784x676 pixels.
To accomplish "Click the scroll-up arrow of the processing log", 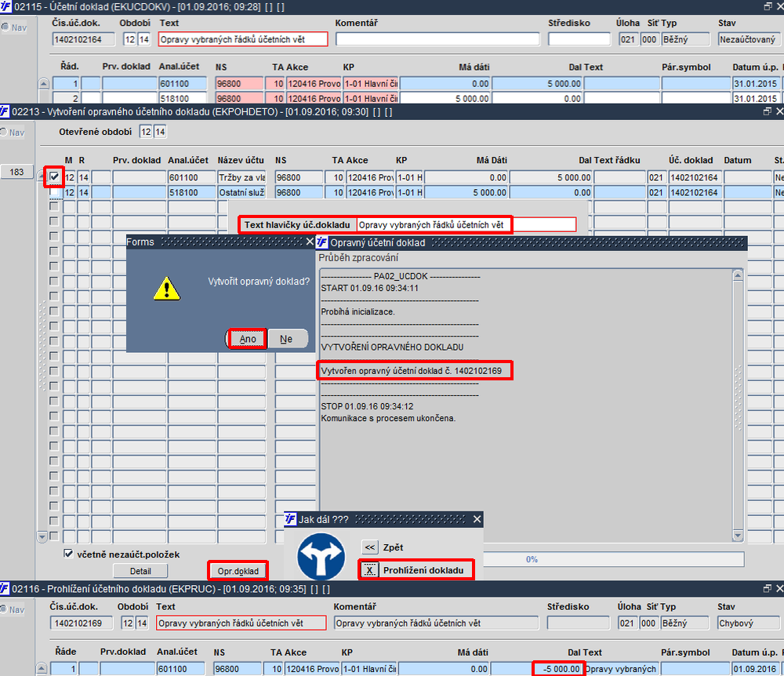I will coord(738,275).
